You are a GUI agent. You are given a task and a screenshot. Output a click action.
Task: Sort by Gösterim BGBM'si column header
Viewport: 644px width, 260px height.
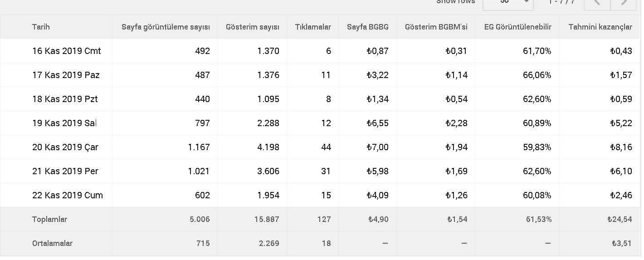436,27
